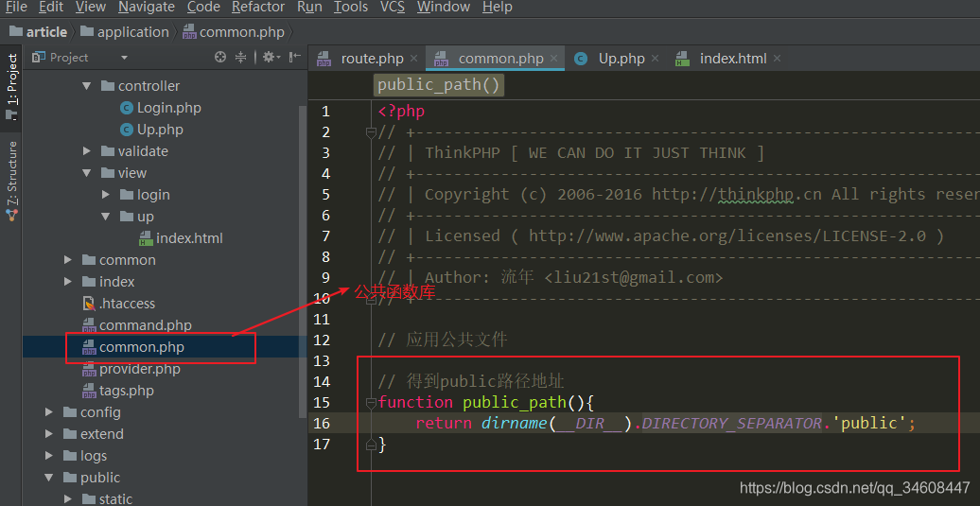Expand the common folder
The image size is (980, 506).
click(68, 260)
